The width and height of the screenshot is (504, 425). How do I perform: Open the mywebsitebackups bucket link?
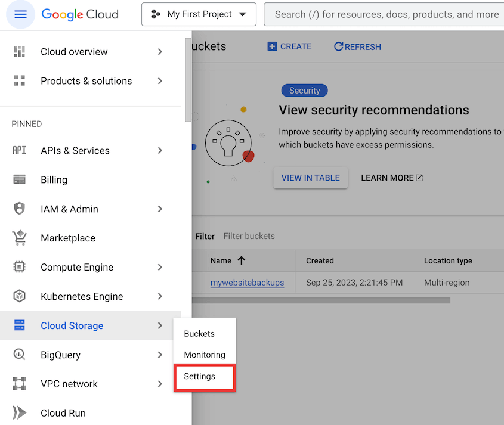[x=247, y=283]
